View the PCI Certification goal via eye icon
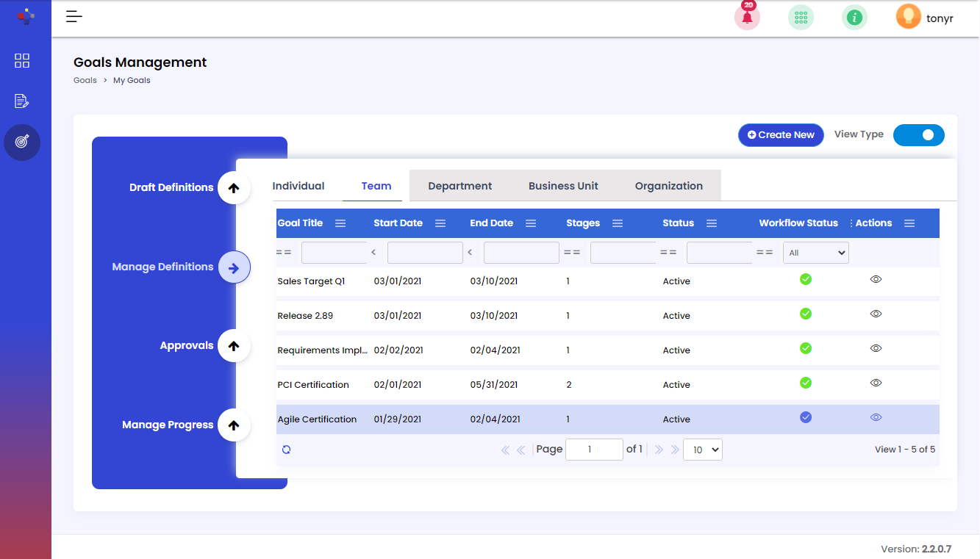The height and width of the screenshot is (559, 980). pos(876,383)
